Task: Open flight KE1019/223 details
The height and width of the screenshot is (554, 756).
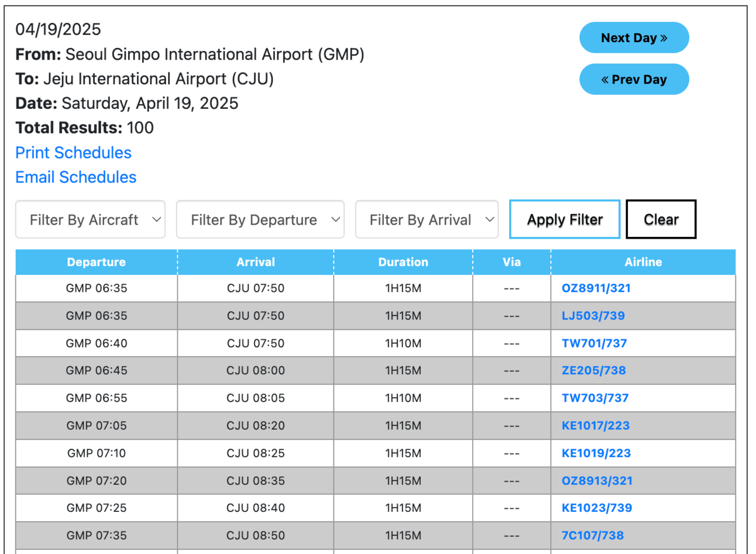Action: tap(596, 453)
